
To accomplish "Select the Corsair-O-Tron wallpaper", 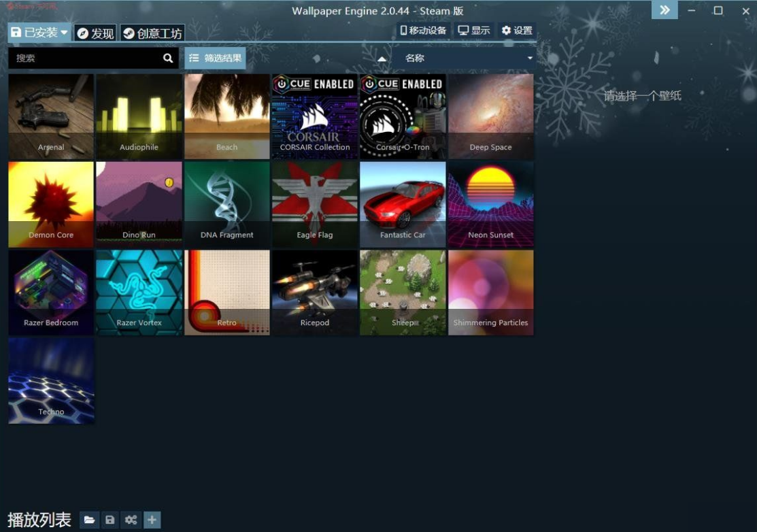I will 403,116.
